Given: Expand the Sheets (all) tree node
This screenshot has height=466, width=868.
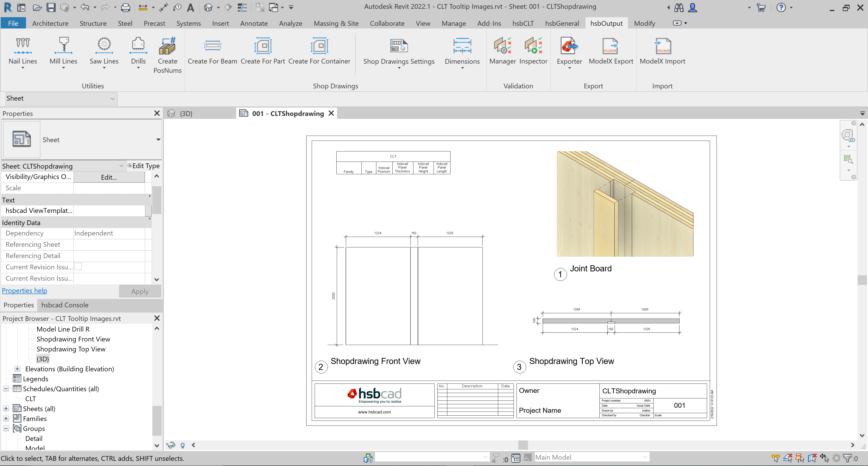Looking at the screenshot, I should coord(6,408).
